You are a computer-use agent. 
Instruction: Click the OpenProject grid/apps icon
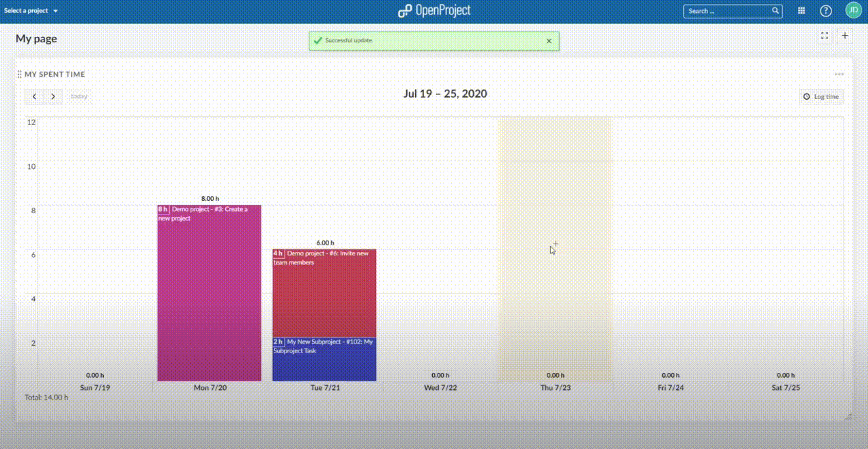(800, 11)
